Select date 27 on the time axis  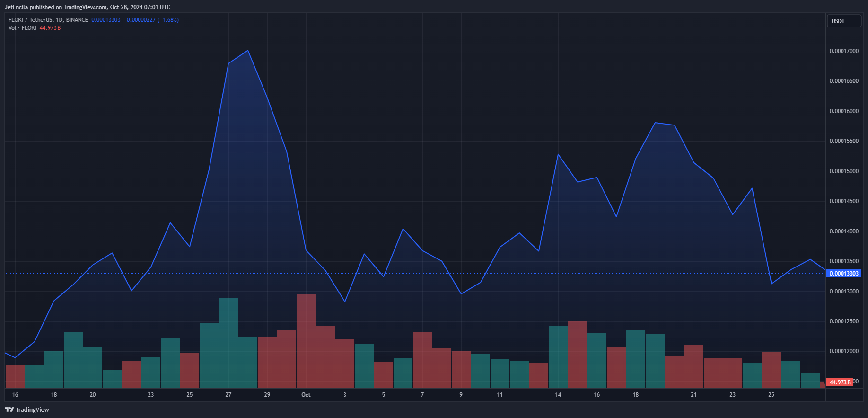(228, 395)
